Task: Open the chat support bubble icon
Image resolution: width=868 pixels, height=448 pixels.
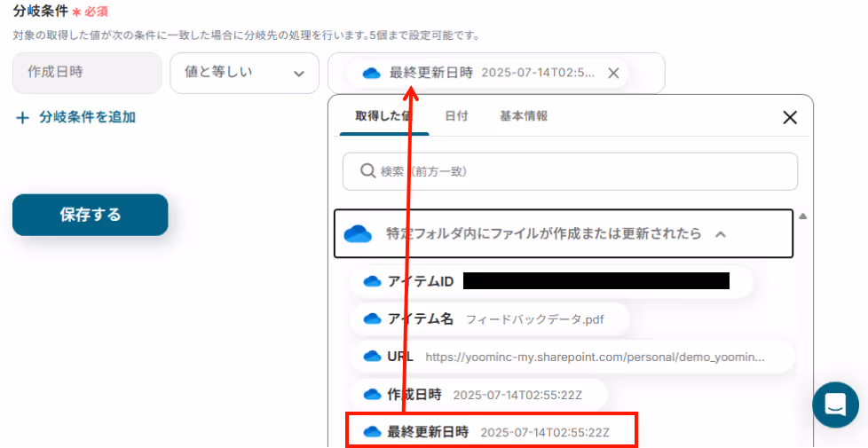Action: 835,404
